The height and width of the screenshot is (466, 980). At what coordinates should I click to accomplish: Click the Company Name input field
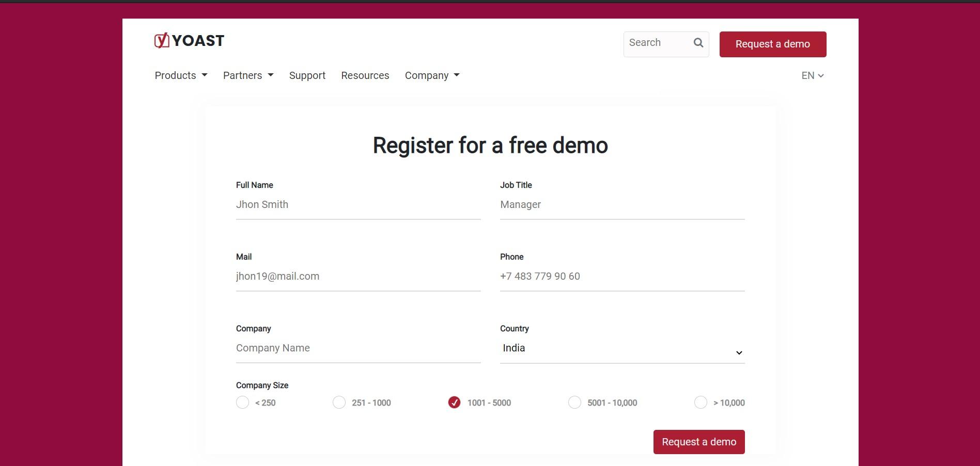(358, 348)
